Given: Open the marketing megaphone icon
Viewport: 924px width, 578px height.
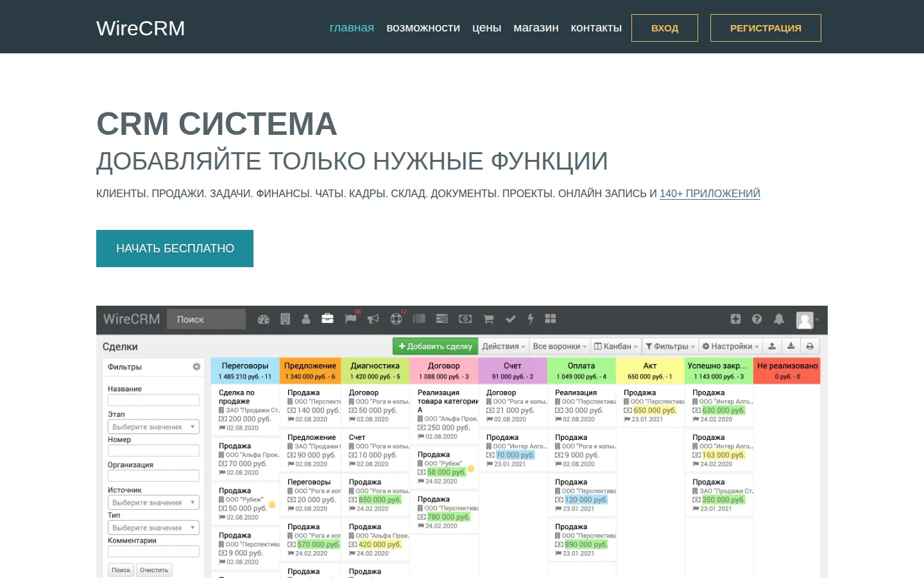Looking at the screenshot, I should (x=373, y=319).
